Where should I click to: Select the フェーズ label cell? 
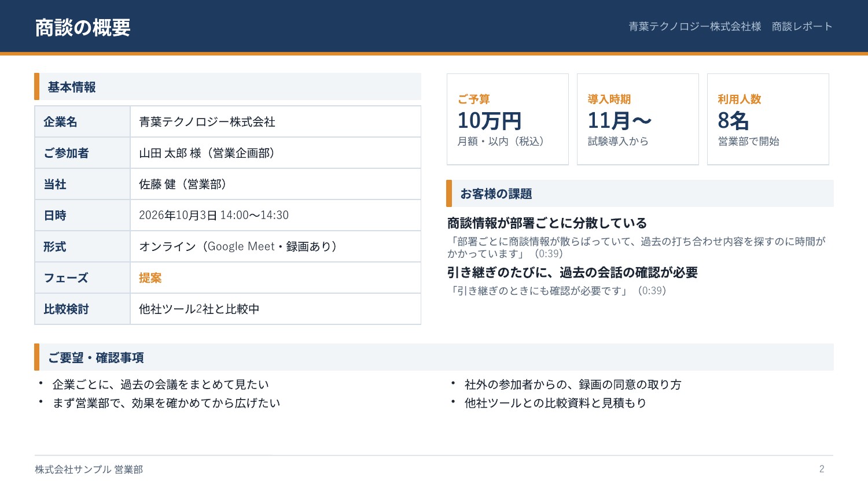tap(83, 278)
